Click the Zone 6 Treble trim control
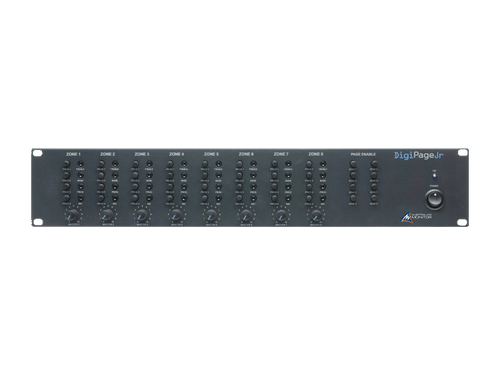The width and height of the screenshot is (500, 375). (x=253, y=164)
